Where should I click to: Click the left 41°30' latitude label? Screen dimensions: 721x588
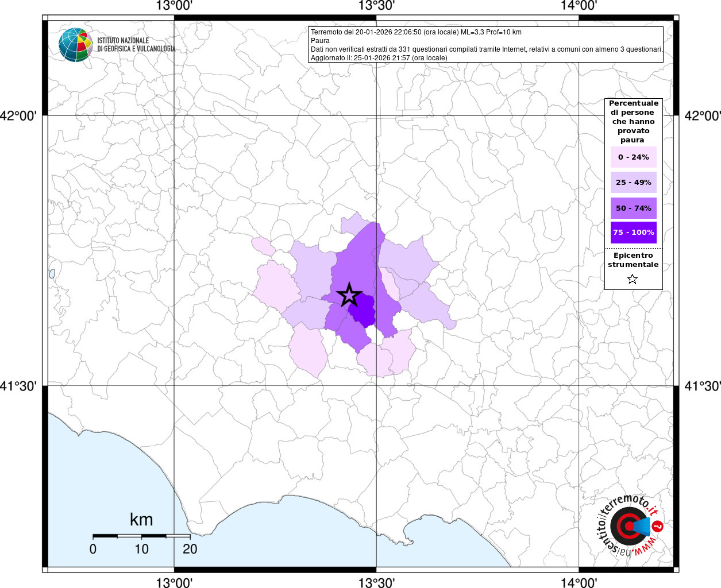[x=18, y=386]
